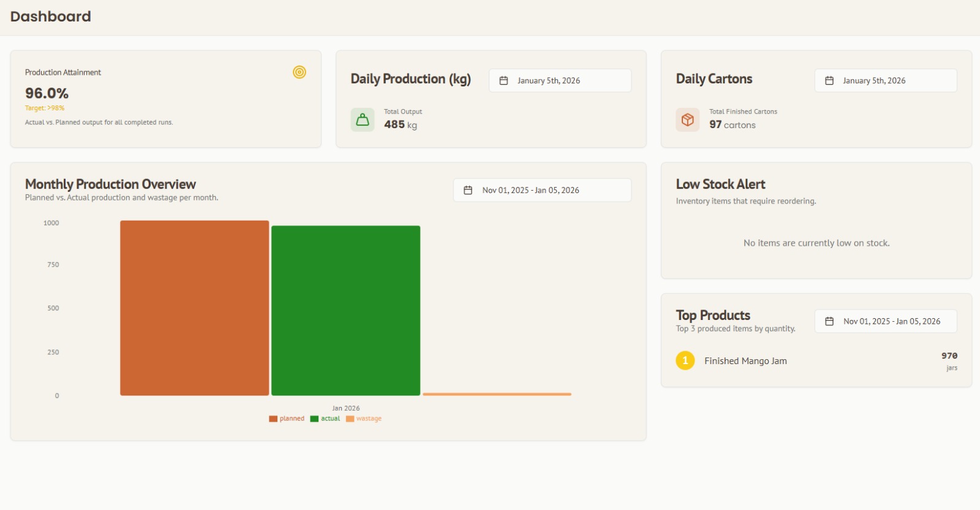Open Daily Cartons date picker January 5th, 2026
Screen dimensions: 980x510
pyautogui.click(x=885, y=81)
